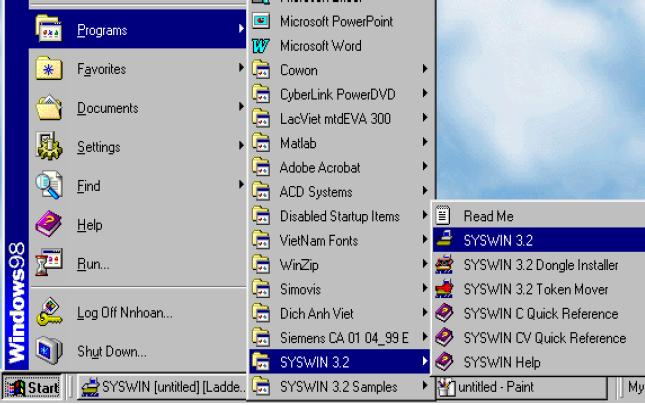
Task: Switch to SYSWIN [untitled] taskbar button
Action: (x=162, y=387)
